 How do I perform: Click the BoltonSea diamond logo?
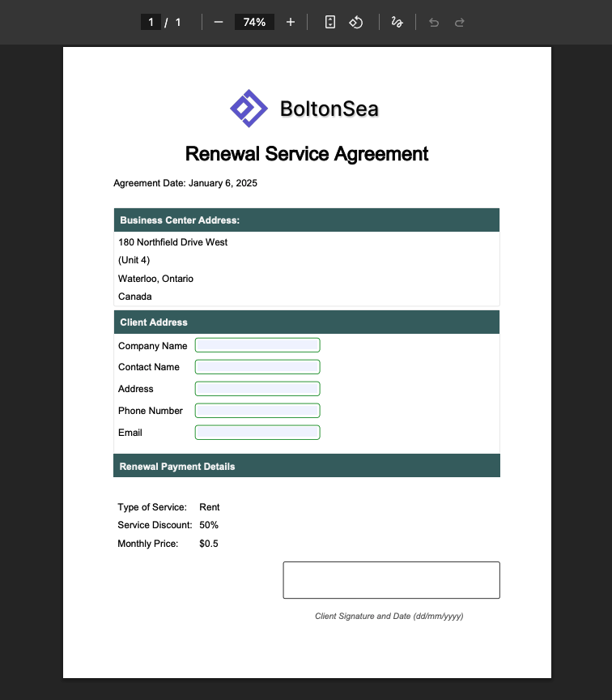click(x=249, y=108)
